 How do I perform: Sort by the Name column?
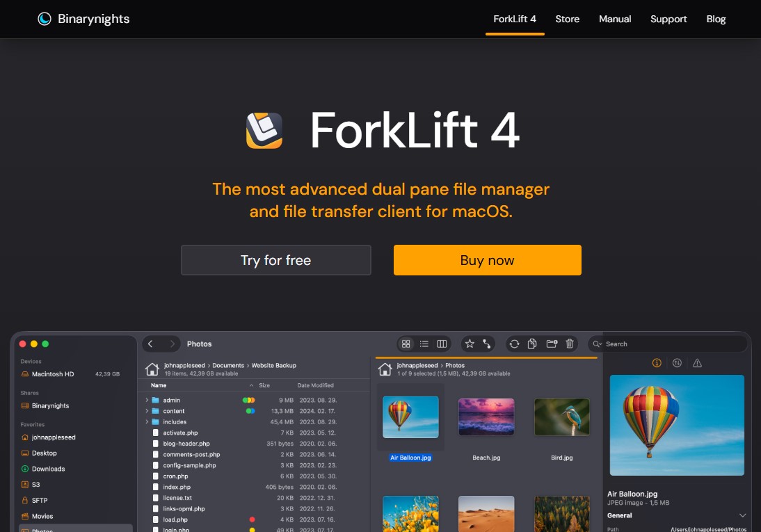coord(159,385)
